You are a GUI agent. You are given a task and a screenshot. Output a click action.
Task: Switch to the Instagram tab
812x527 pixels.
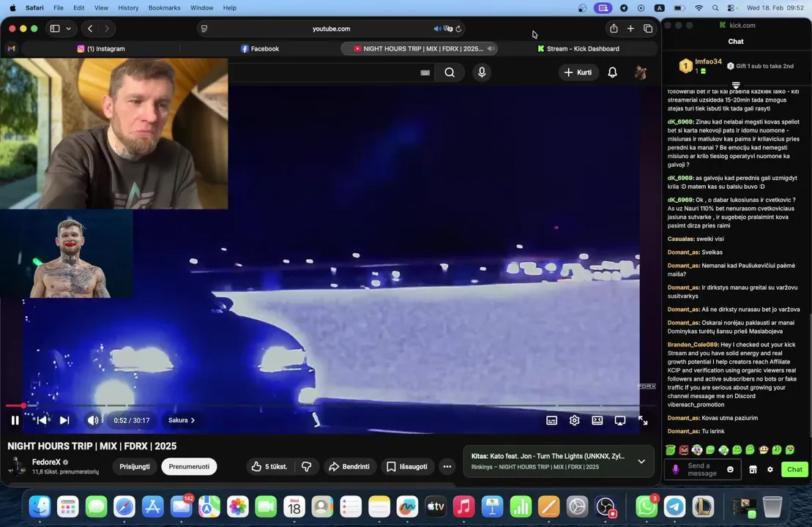pos(101,48)
